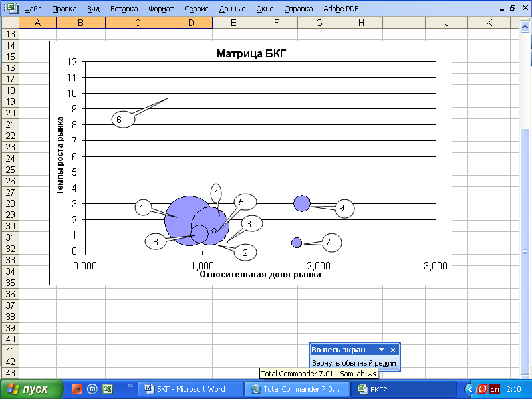Image resolution: width=532 pixels, height=399 pixels.
Task: Open the пуск Start button
Action: [x=31, y=389]
